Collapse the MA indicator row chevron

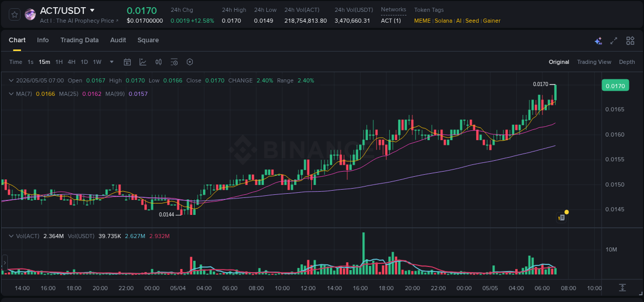11,94
